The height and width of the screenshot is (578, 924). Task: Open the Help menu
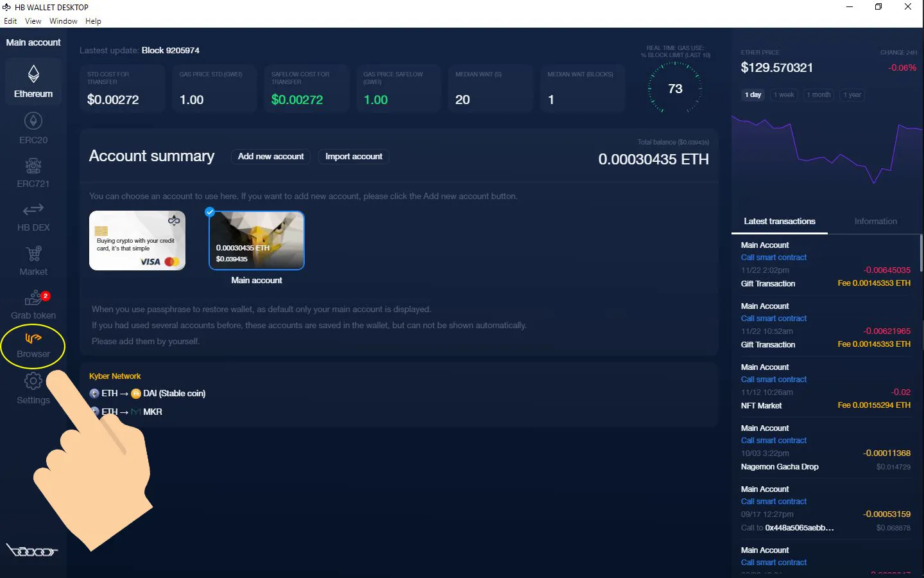click(93, 21)
